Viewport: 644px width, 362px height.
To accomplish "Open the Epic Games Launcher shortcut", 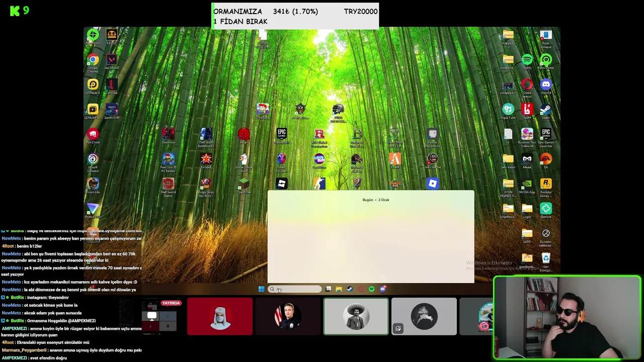I will pyautogui.click(x=546, y=135).
